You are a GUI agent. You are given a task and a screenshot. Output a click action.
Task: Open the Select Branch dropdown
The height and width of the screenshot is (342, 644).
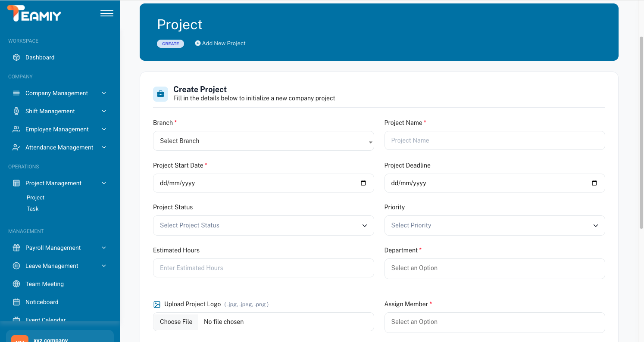click(263, 141)
